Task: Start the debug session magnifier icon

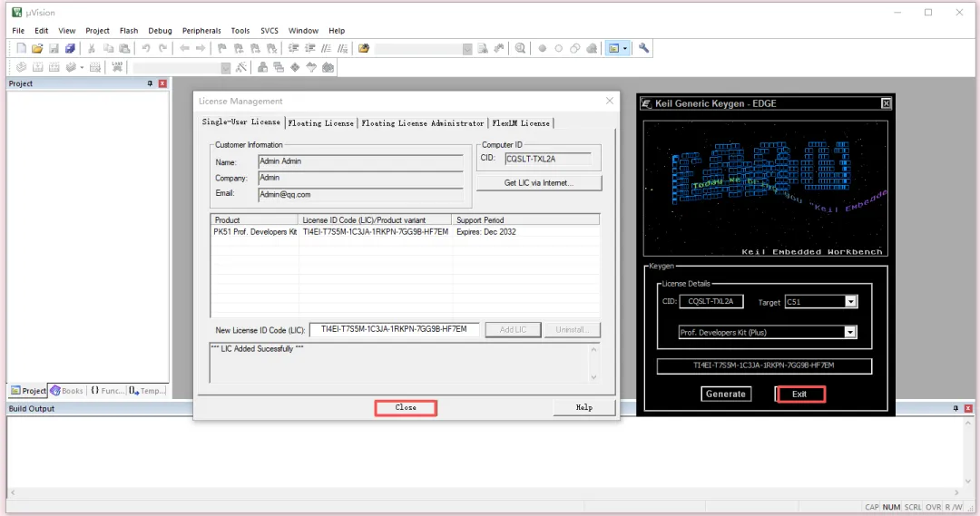Action: (x=520, y=48)
